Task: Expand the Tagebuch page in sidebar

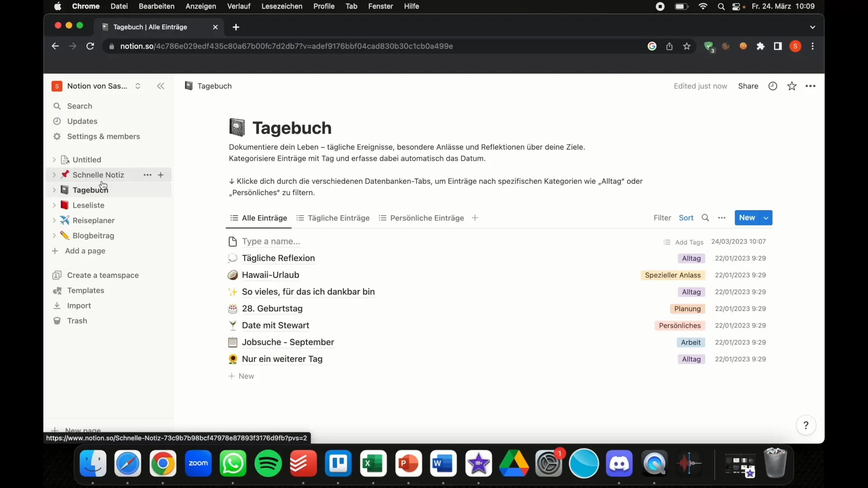Action: [54, 189]
